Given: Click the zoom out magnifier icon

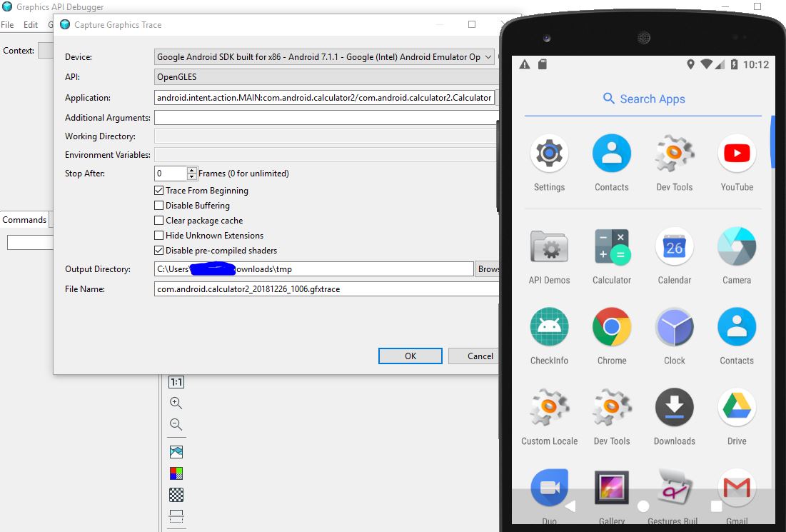Looking at the screenshot, I should point(176,425).
